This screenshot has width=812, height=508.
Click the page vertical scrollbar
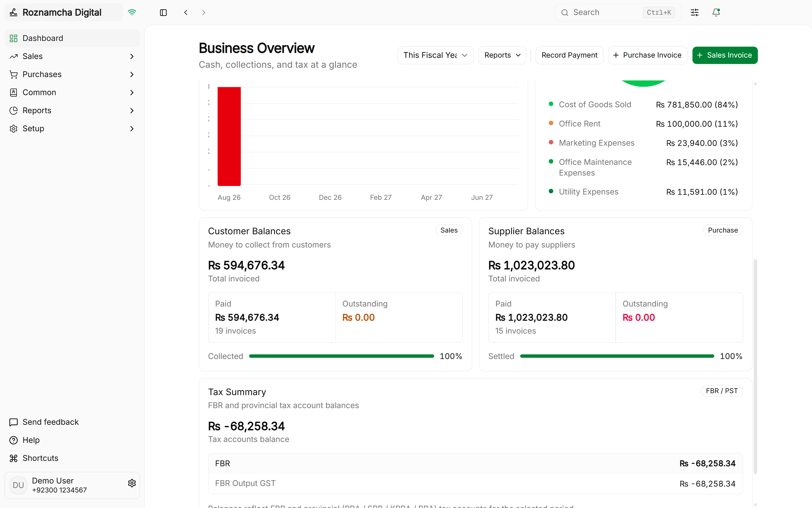[755, 366]
